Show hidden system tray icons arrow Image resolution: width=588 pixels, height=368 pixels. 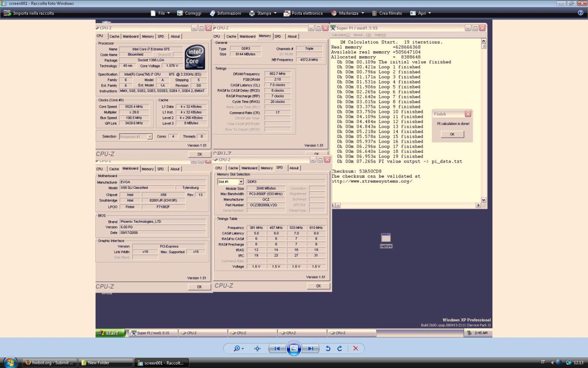point(552,363)
